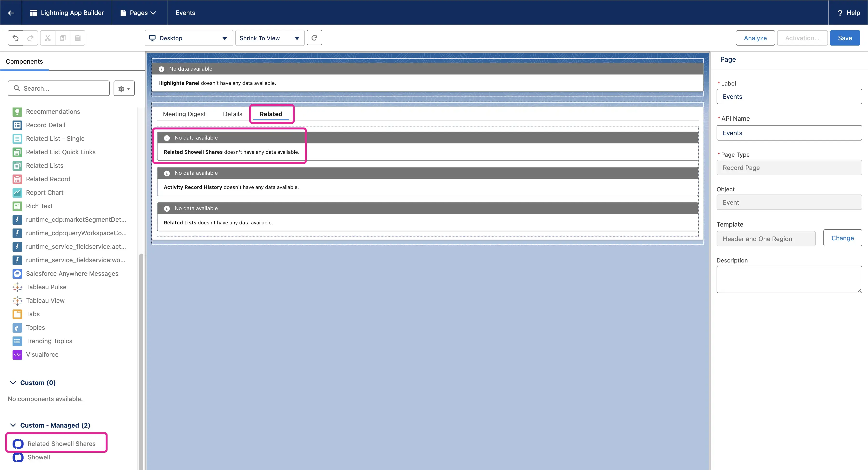Select the runtime_cdp:queryWorkspaceCo component

[x=70, y=233]
